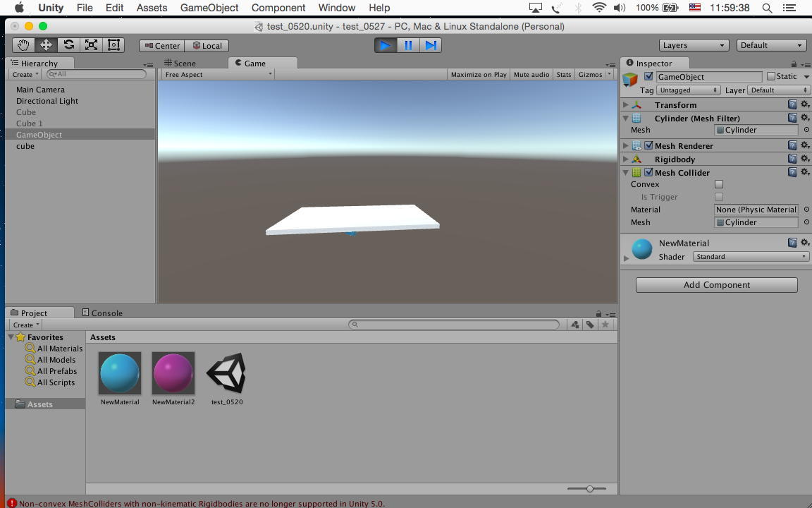Select NewMaterial asset thumbnail

pos(120,373)
